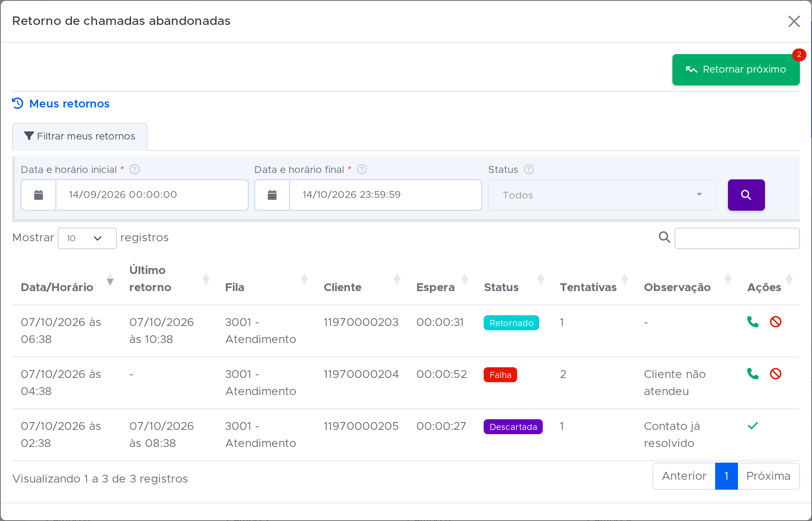
Task: Discard the callback for client 11970000203
Action: tap(775, 322)
